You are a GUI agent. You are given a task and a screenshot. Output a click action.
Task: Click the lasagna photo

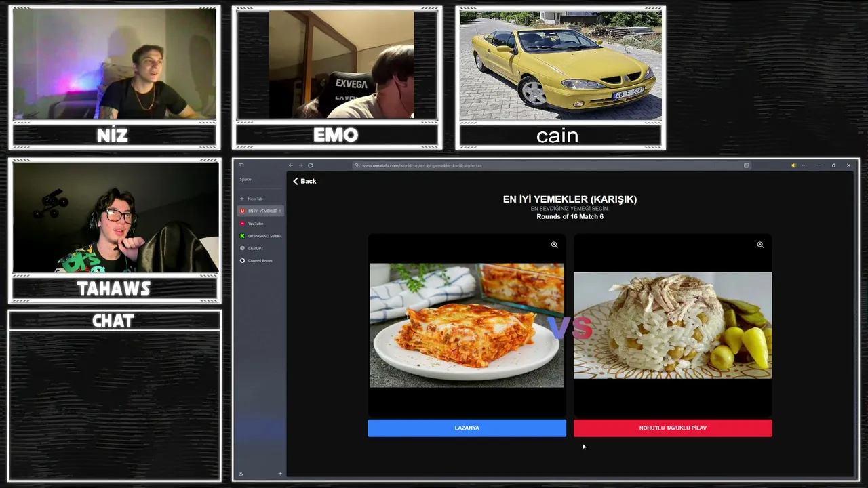[x=467, y=325]
